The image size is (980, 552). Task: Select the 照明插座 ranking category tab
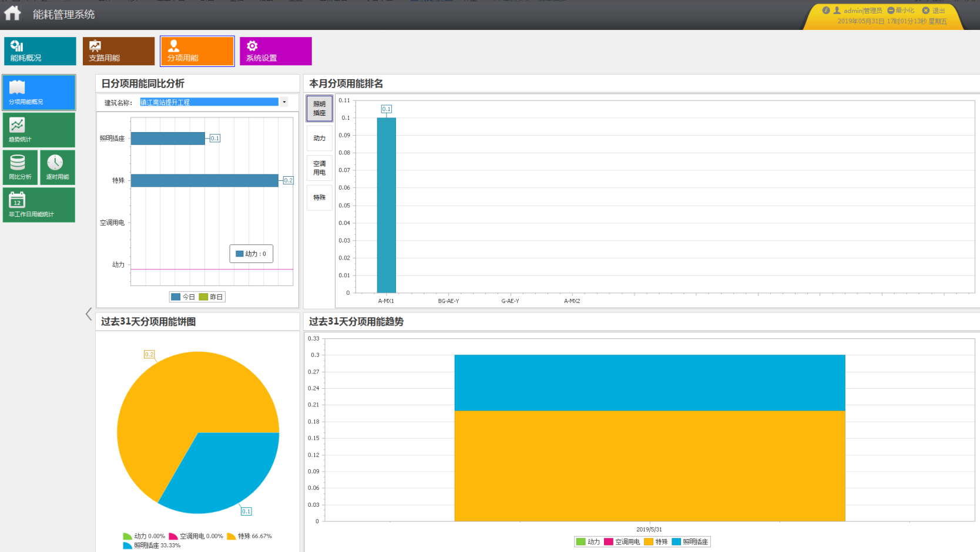(x=320, y=109)
